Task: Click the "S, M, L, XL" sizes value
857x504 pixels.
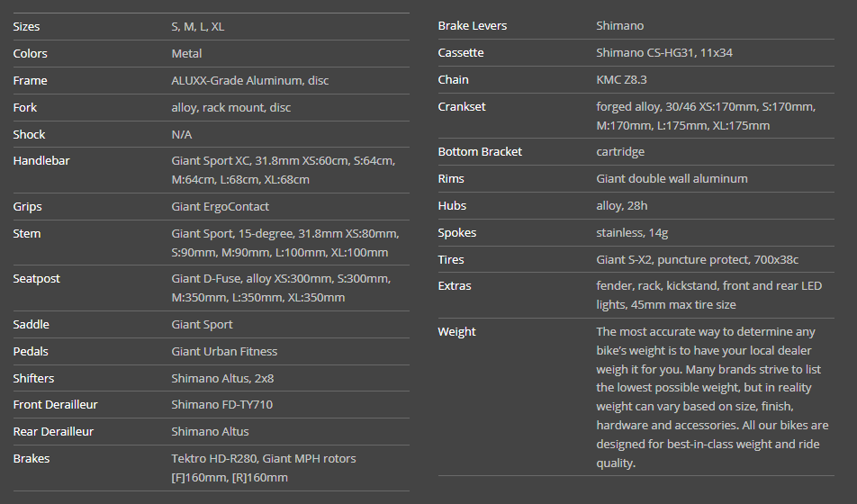Action: [197, 26]
